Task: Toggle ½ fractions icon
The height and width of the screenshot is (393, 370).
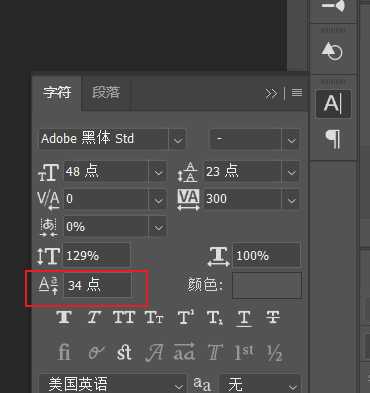Action: click(x=274, y=352)
